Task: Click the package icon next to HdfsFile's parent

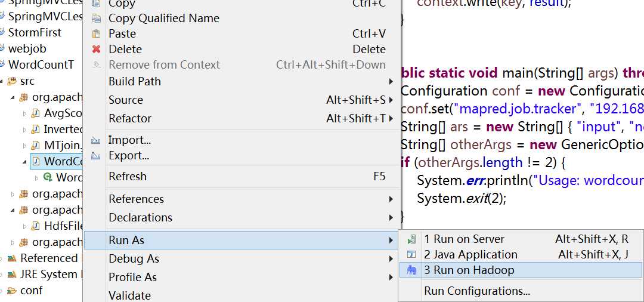Action: (24, 210)
